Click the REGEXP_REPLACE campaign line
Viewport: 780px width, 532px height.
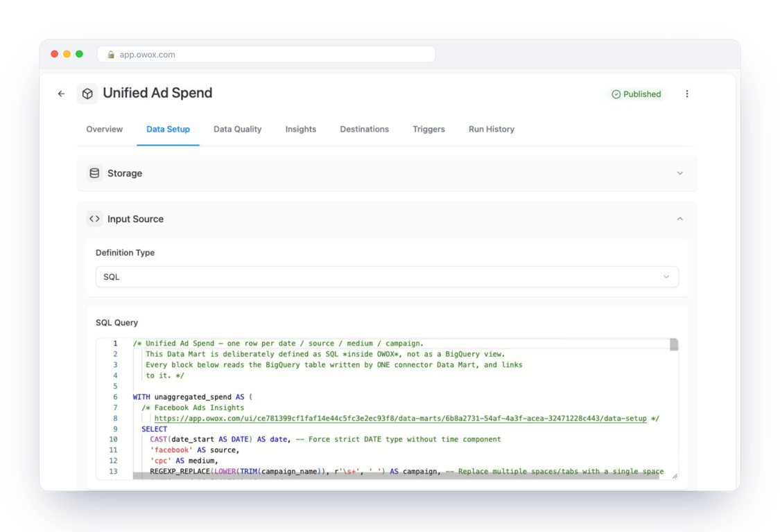406,471
